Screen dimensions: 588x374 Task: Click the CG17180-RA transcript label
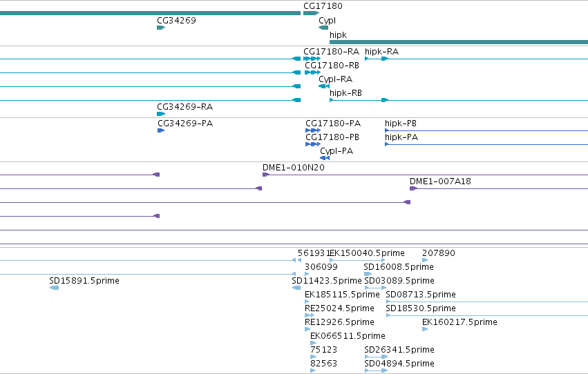[331, 51]
